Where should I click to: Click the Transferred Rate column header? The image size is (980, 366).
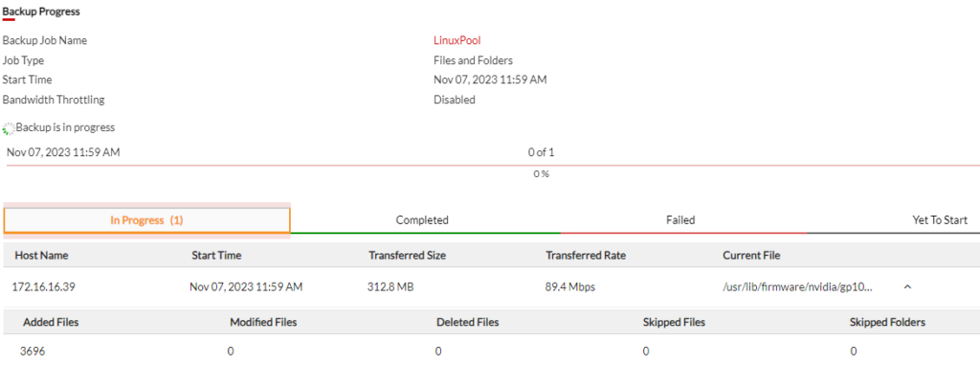(586, 255)
